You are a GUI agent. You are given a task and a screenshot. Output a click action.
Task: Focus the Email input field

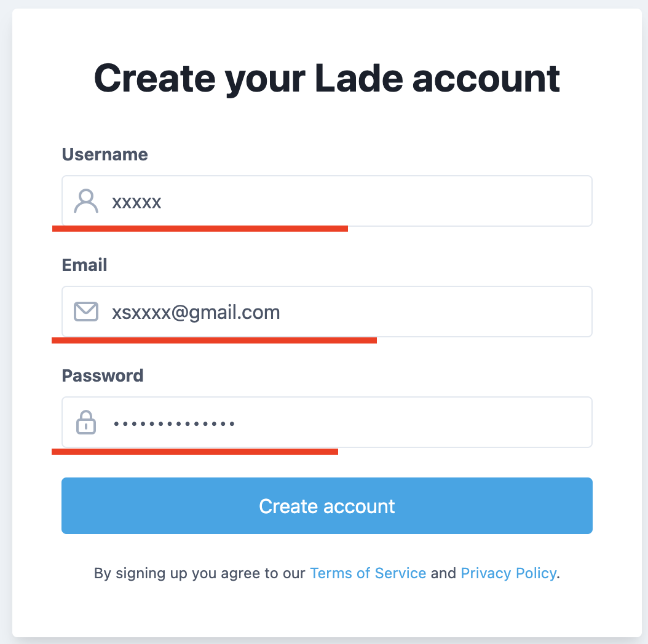pyautogui.click(x=430, y=312)
